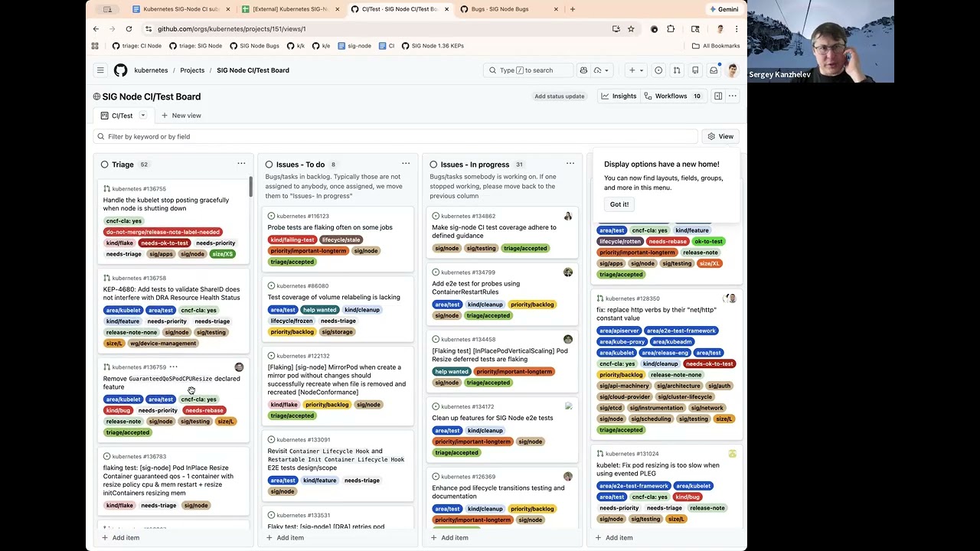The width and height of the screenshot is (980, 551).
Task: Open the triage: CI Node bookmark
Action: 137,46
